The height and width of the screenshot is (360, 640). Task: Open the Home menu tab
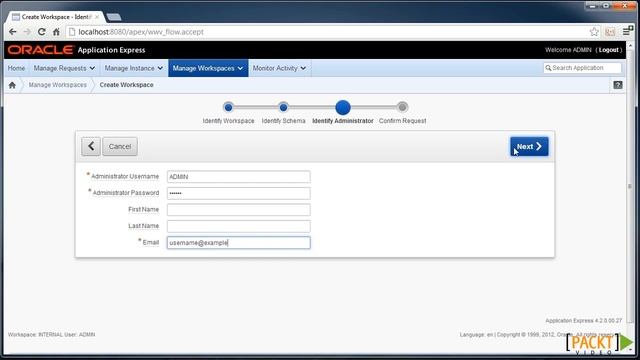click(x=16, y=68)
